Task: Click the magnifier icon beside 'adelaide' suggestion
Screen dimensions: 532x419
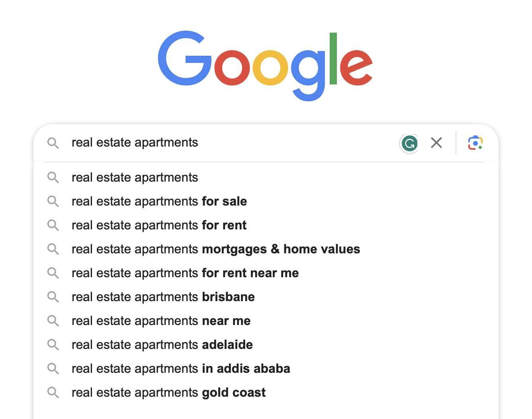Action: tap(53, 345)
